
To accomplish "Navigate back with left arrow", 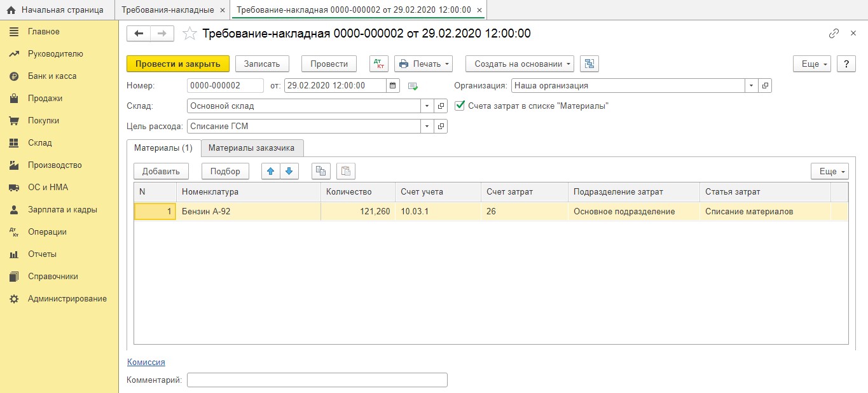I will [x=139, y=34].
